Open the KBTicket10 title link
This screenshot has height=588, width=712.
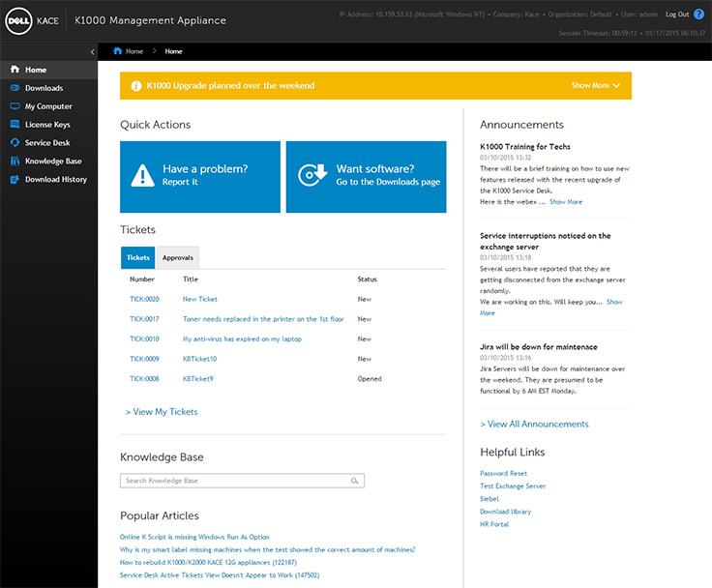[200, 359]
